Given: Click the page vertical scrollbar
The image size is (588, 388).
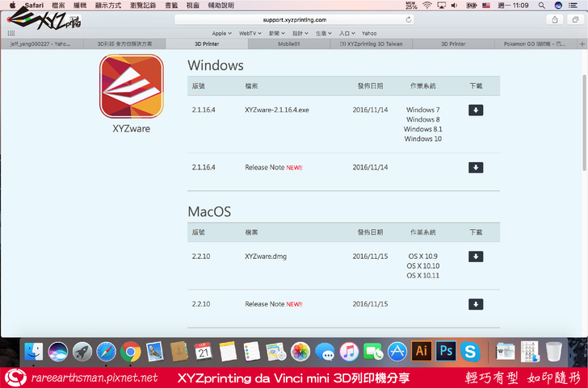Looking at the screenshot, I should tap(585, 123).
